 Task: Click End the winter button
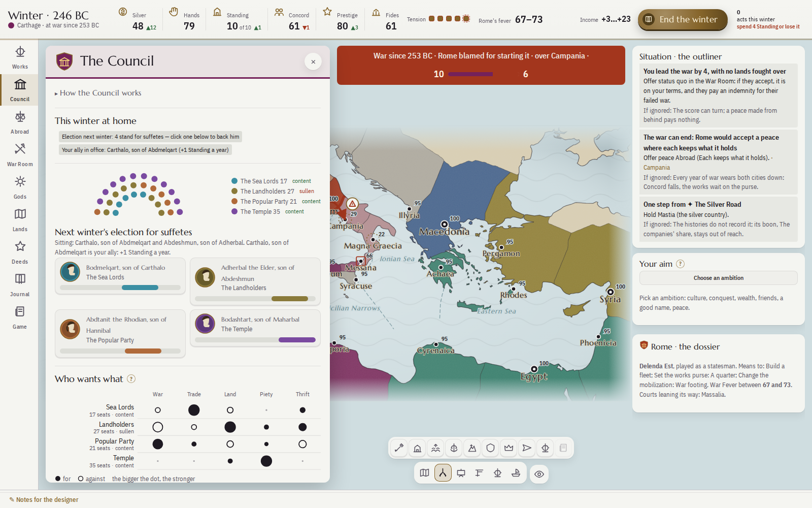683,20
